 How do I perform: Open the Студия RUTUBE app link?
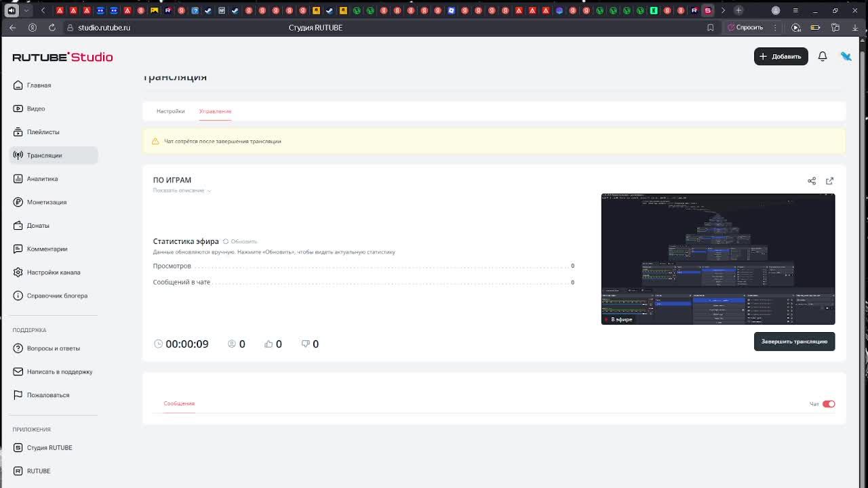(x=54, y=447)
